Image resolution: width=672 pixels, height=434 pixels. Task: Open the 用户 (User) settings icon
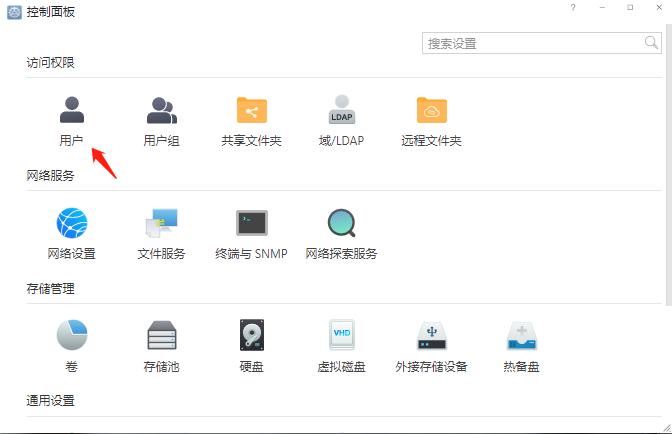[x=71, y=110]
